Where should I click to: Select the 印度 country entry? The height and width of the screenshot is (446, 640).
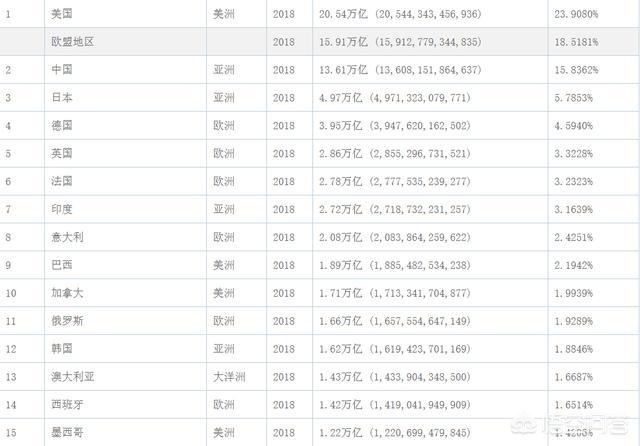[62, 209]
